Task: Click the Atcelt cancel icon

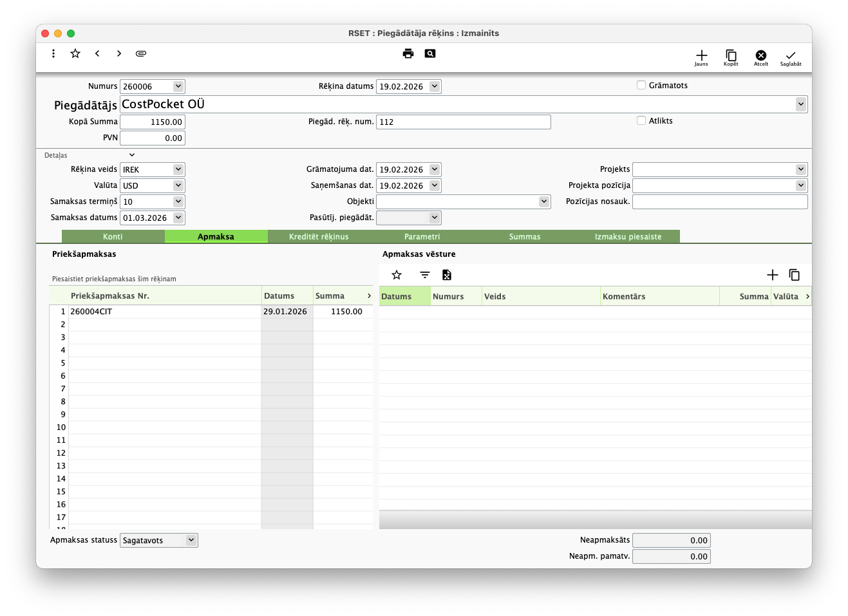Action: click(760, 56)
